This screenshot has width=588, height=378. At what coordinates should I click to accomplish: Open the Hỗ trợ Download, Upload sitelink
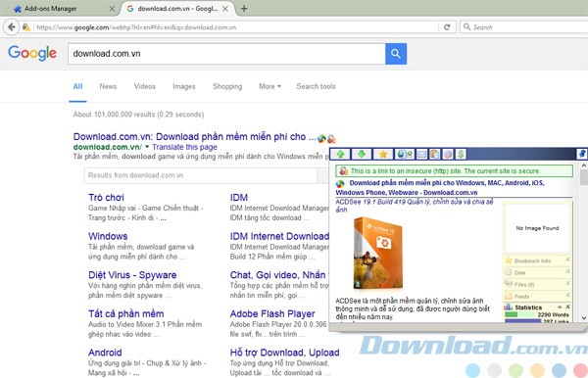click(x=284, y=353)
